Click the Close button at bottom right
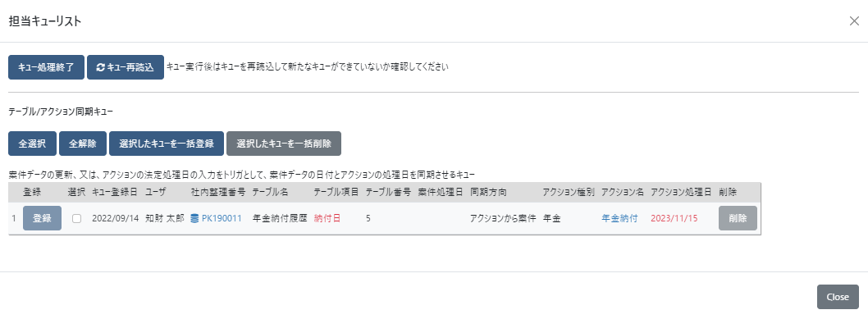Viewport: 868px width, 319px height. [x=838, y=297]
